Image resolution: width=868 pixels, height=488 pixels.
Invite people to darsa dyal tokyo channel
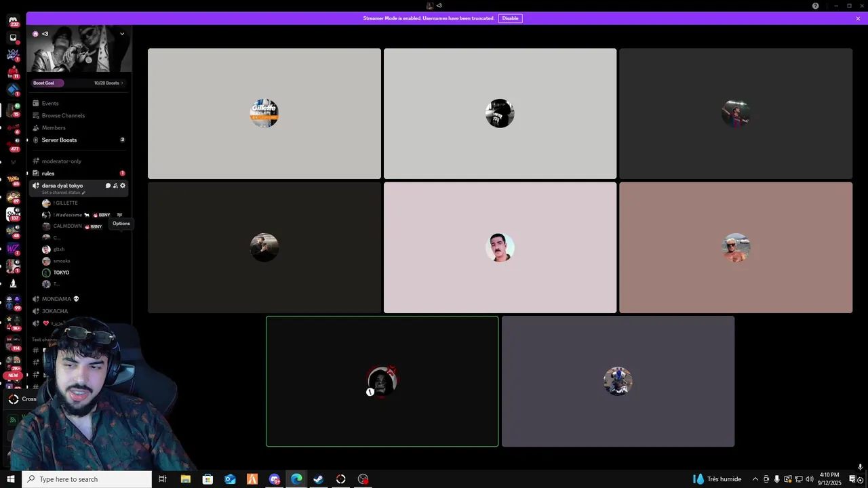click(115, 186)
